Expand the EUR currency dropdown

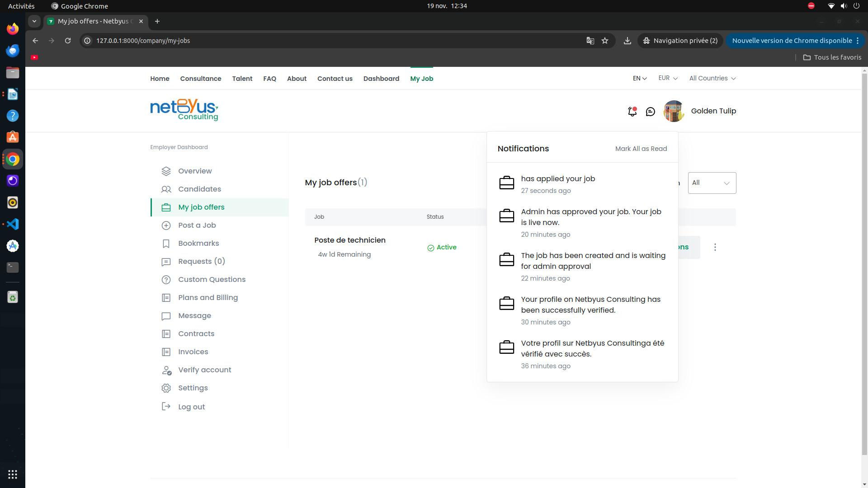tap(668, 78)
